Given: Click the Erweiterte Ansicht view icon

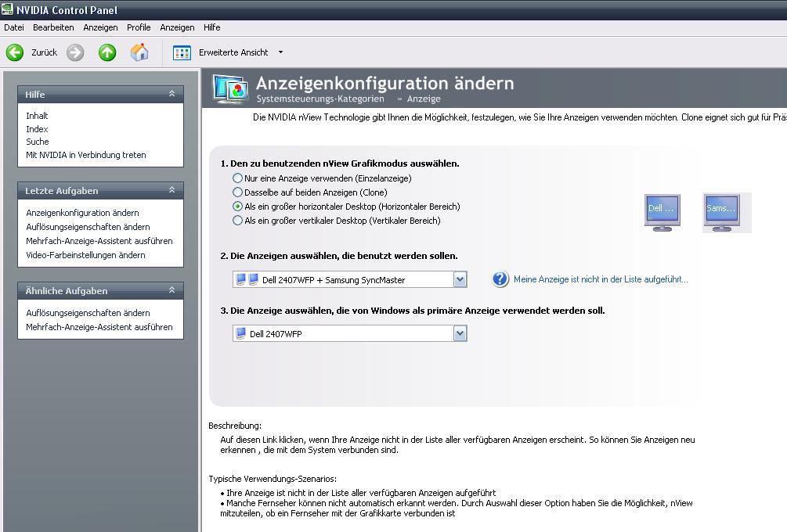Looking at the screenshot, I should pyautogui.click(x=182, y=52).
